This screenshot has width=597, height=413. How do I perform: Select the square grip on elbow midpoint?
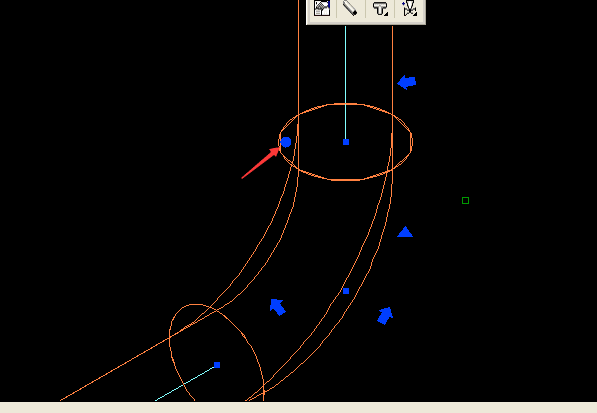[346, 291]
